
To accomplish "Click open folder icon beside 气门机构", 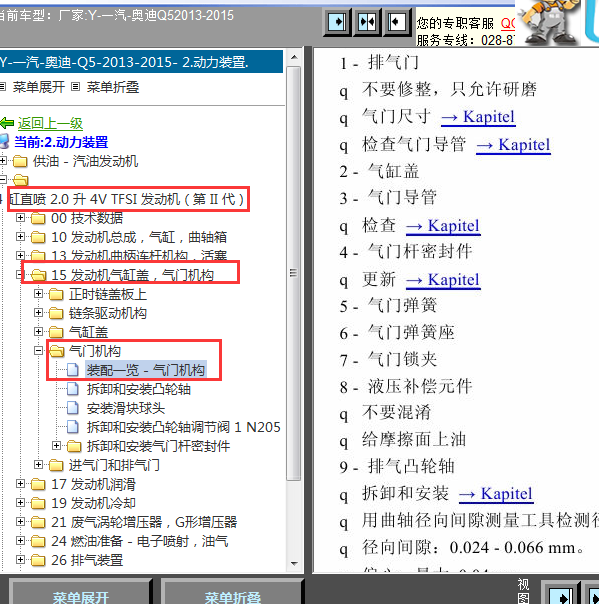I will click(x=57, y=351).
